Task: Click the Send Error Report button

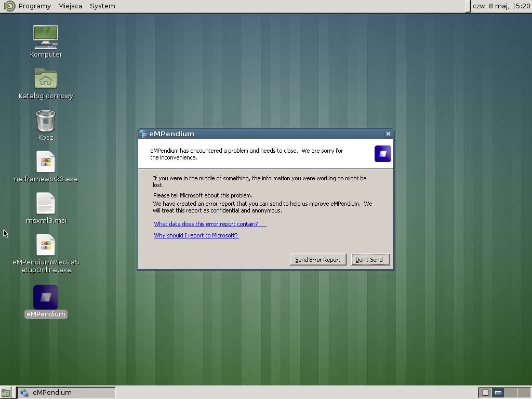Action: tap(318, 260)
